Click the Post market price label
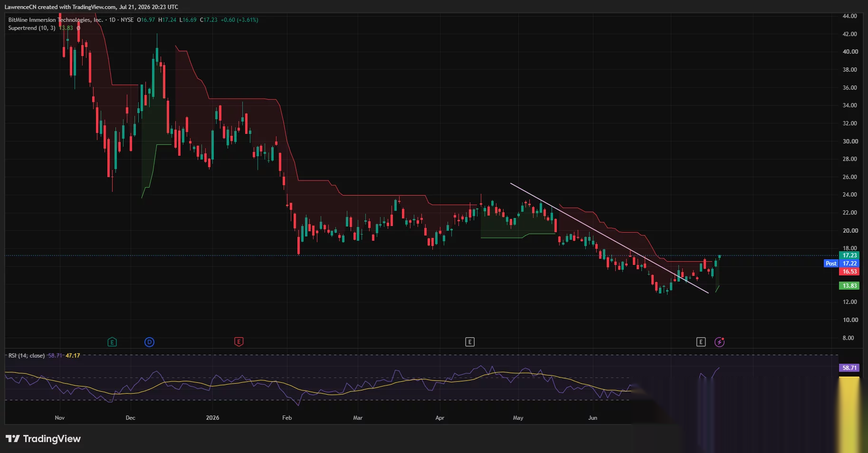This screenshot has width=868, height=453. tap(831, 264)
